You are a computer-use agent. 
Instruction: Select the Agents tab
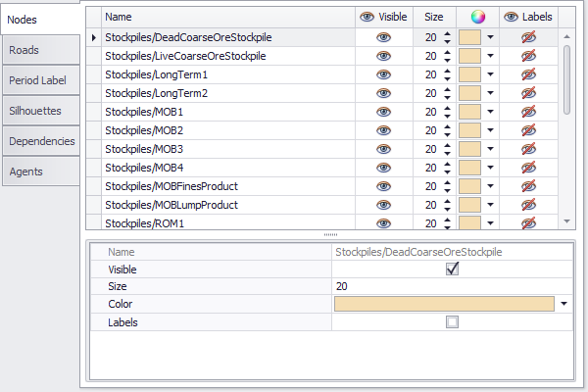[41, 171]
